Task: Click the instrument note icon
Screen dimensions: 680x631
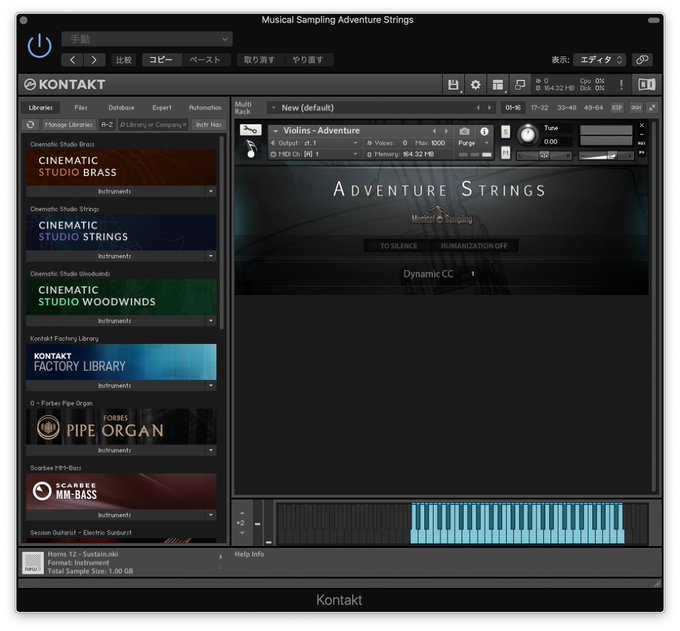Action: [251, 149]
